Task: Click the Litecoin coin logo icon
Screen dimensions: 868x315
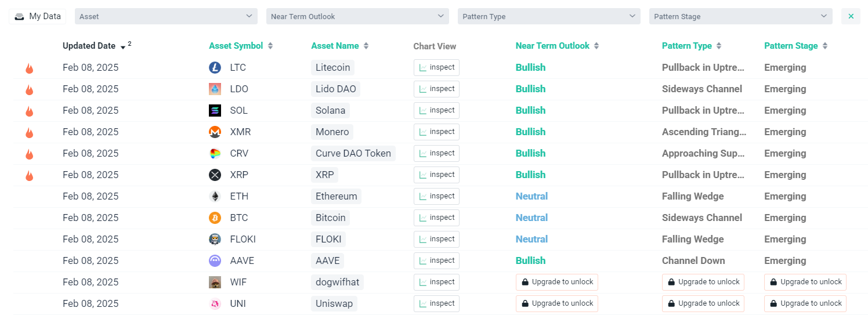Action: pos(215,68)
